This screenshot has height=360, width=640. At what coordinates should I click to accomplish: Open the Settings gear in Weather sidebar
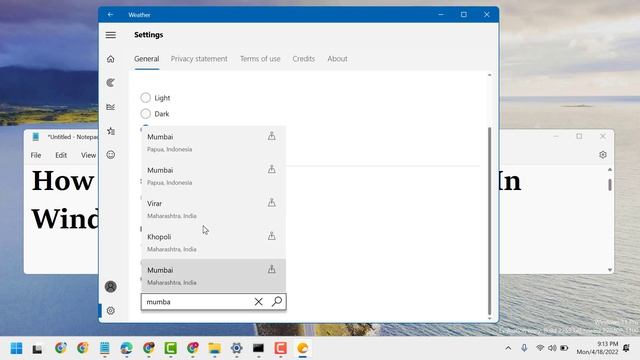pyautogui.click(x=111, y=311)
